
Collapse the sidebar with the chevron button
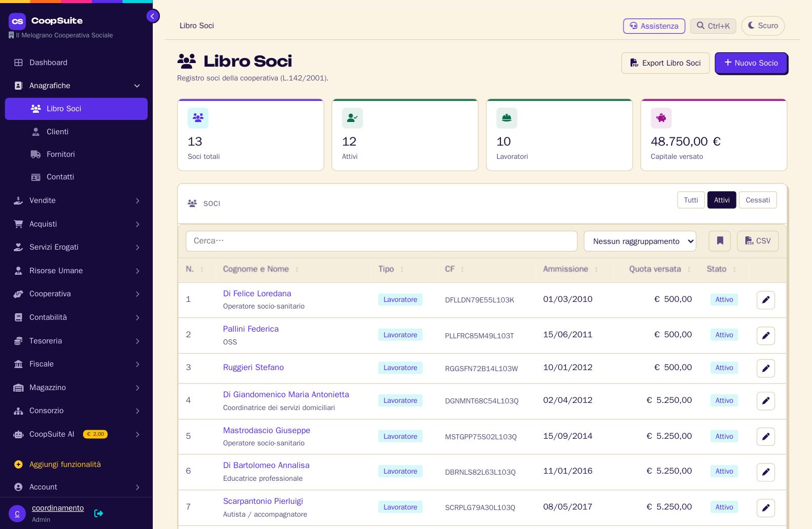(153, 16)
